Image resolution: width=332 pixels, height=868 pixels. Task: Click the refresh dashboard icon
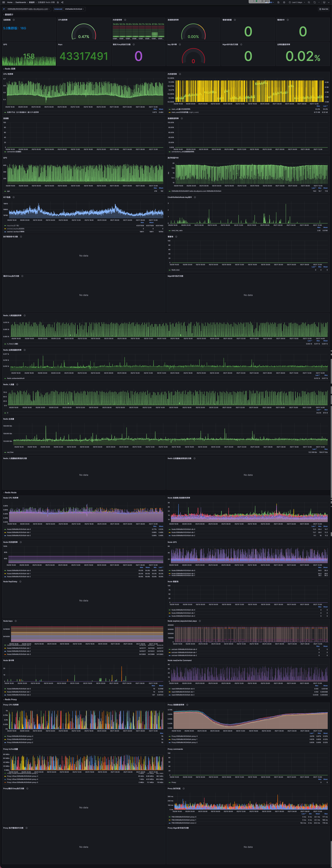pos(314,2)
